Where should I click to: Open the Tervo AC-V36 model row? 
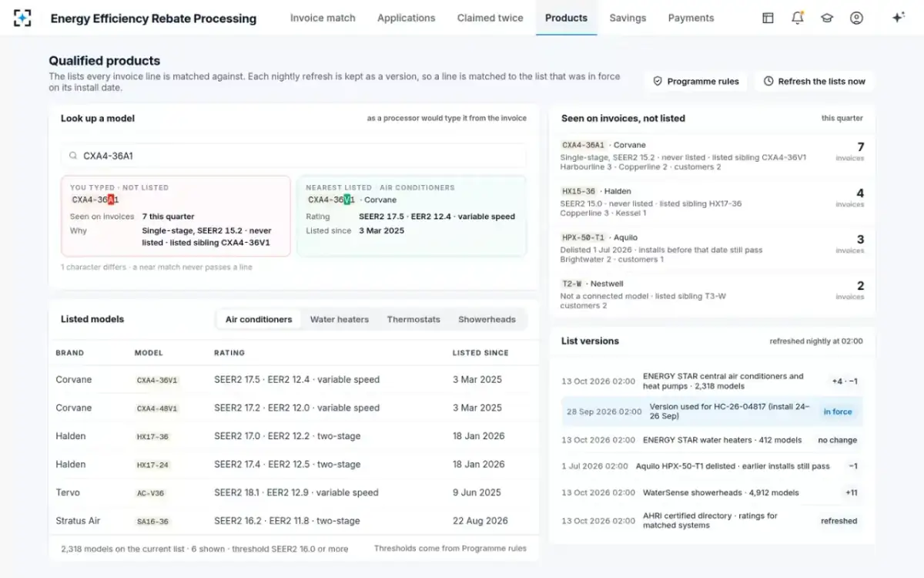293,492
